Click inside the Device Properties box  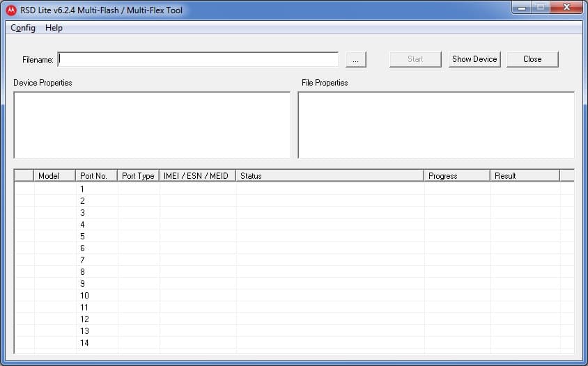(152, 125)
